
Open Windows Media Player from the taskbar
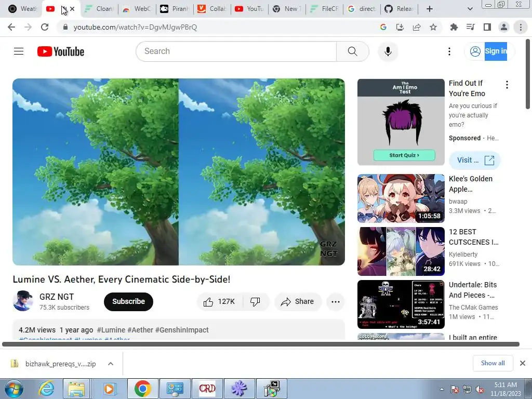[109, 389]
